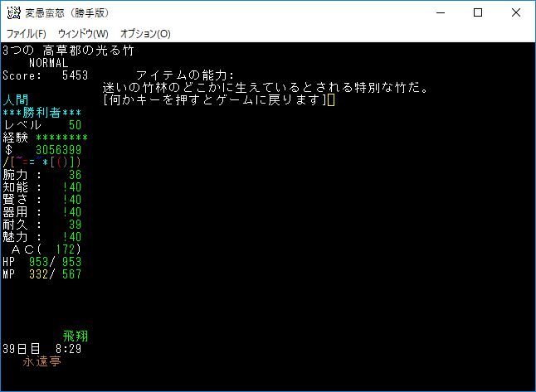Maximize the game window

click(478, 13)
